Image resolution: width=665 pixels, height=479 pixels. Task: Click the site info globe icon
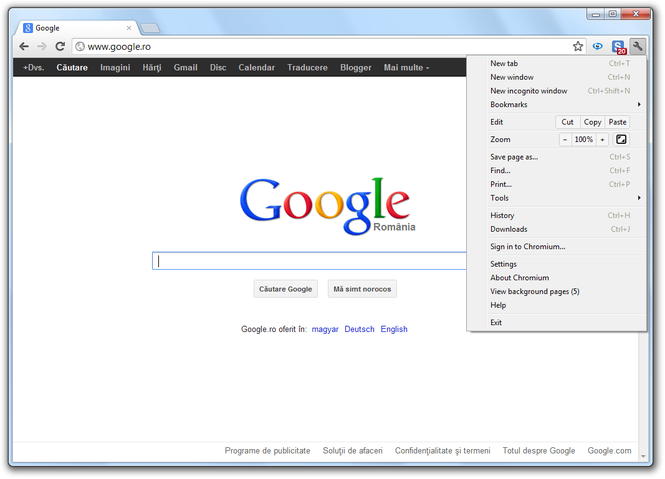click(80, 46)
